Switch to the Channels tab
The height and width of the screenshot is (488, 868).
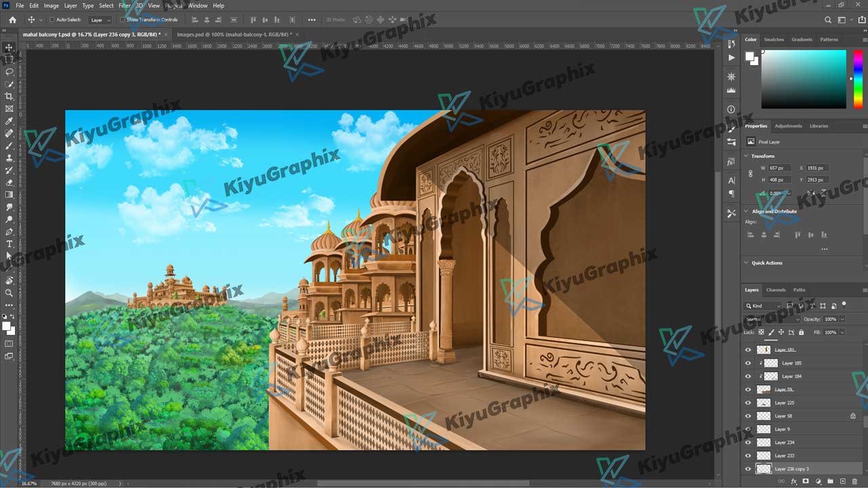(776, 290)
